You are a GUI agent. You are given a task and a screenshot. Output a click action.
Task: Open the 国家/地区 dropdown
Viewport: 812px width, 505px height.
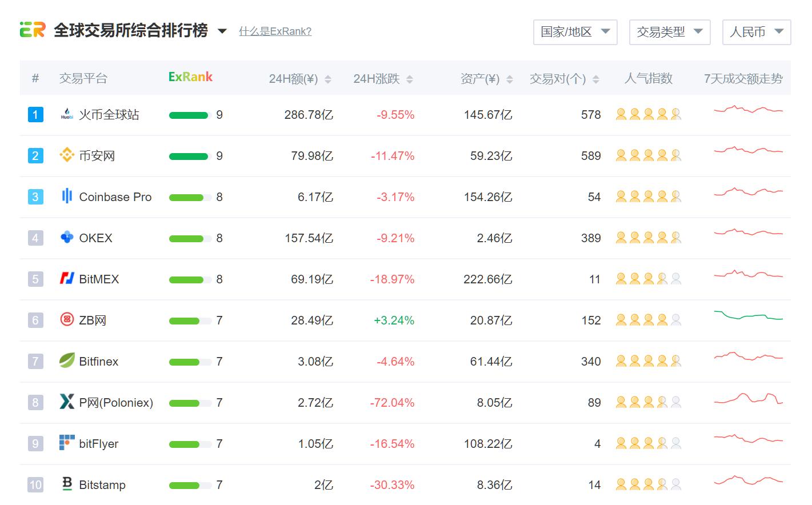[x=575, y=32]
